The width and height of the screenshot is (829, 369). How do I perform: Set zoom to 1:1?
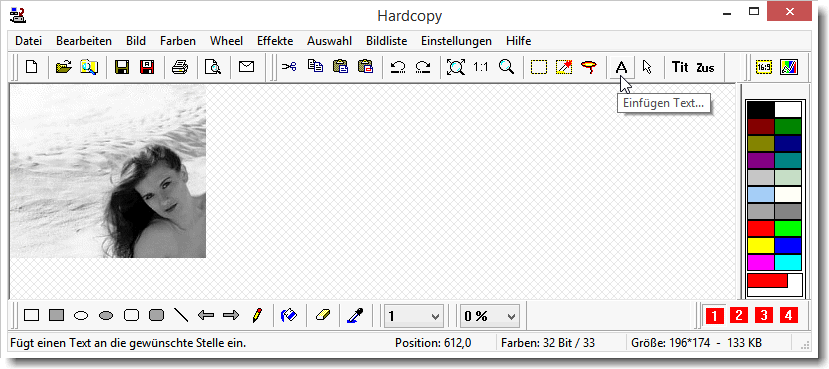tap(481, 67)
